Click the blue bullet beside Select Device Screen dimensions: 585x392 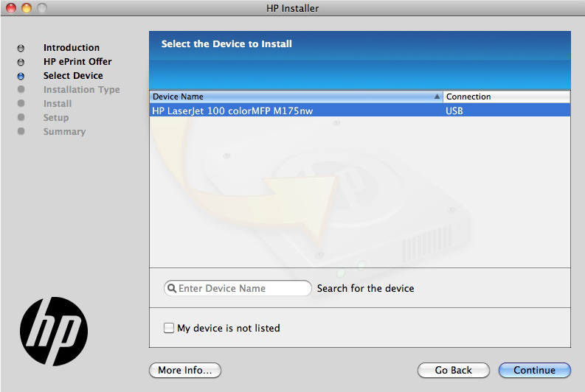pos(21,76)
